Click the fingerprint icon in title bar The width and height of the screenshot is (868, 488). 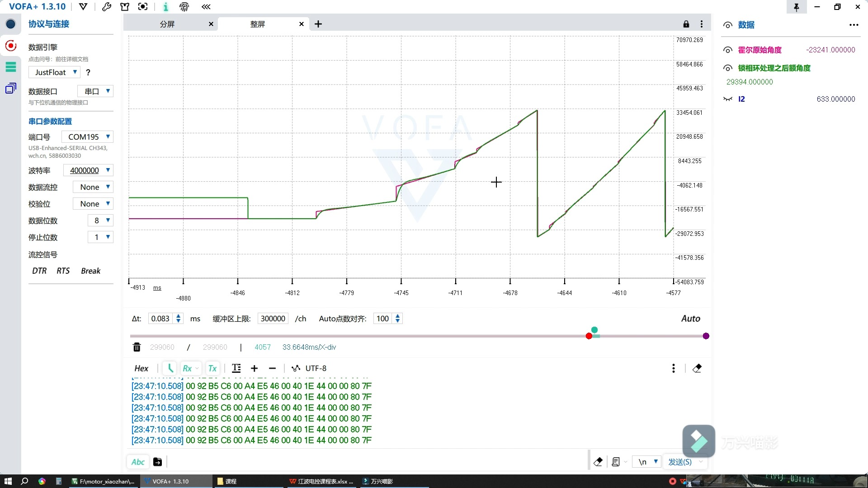[184, 7]
